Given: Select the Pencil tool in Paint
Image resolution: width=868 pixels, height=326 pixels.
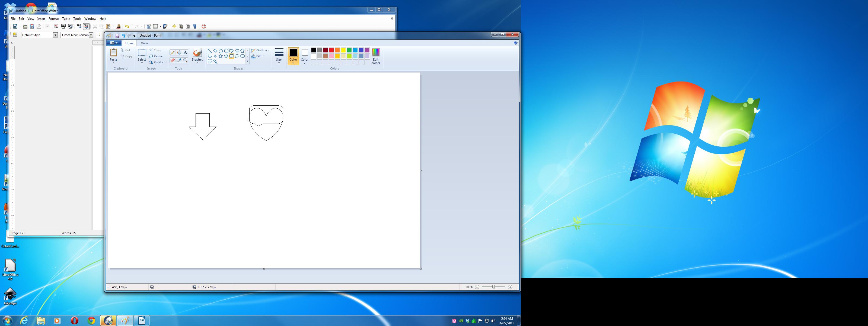Looking at the screenshot, I should 173,53.
